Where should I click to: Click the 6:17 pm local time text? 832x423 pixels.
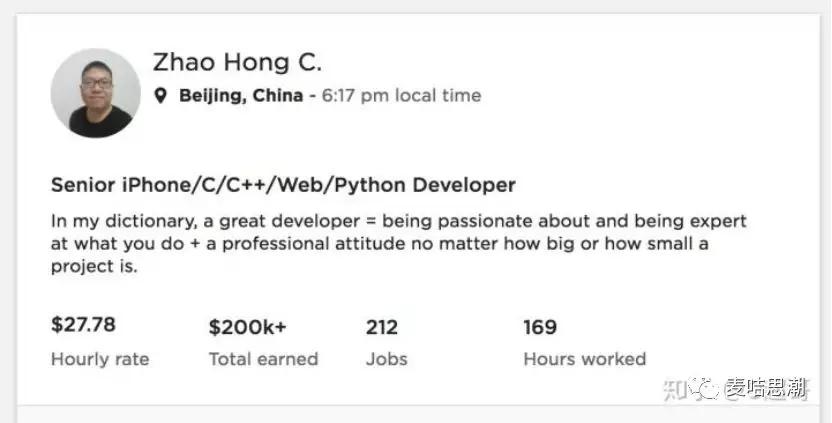tap(401, 96)
